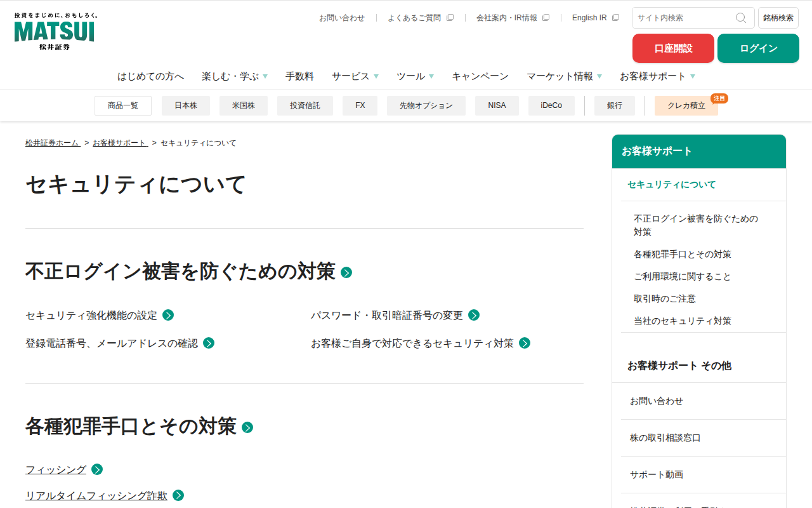Open sidebar link お問い合わせ
Viewport: 812px width, 508px height.
pos(657,401)
